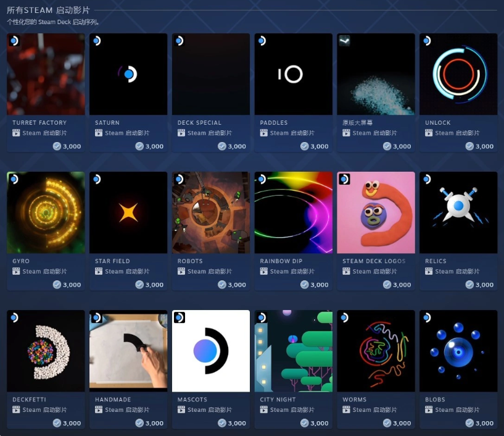Open the Turret Factory startup movie thumbnail

[46, 74]
